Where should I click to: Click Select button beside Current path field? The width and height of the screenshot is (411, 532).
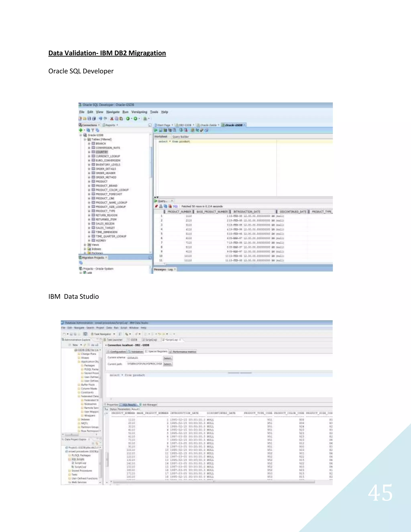click(168, 364)
